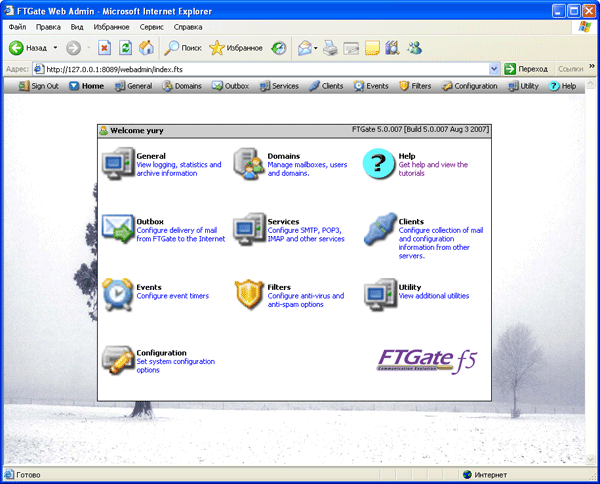Screen dimensions: 600x484
Task: Click the Utility computer icon
Action: click(x=380, y=294)
